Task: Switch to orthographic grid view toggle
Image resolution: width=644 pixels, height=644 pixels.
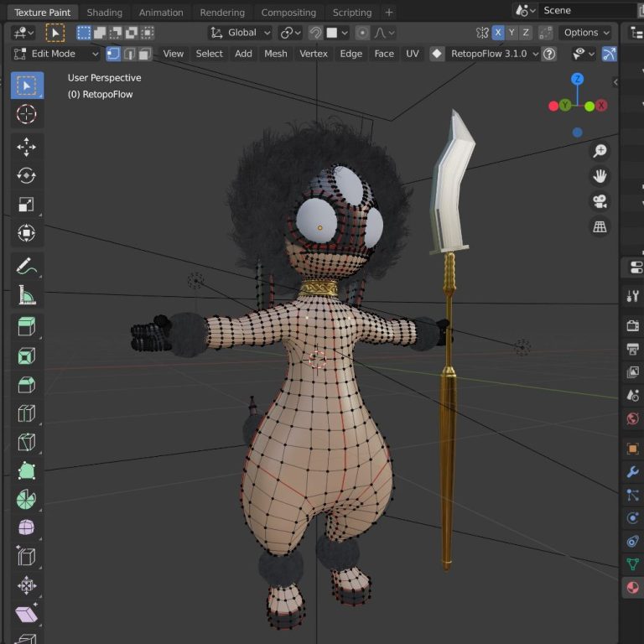Action: pyautogui.click(x=600, y=227)
